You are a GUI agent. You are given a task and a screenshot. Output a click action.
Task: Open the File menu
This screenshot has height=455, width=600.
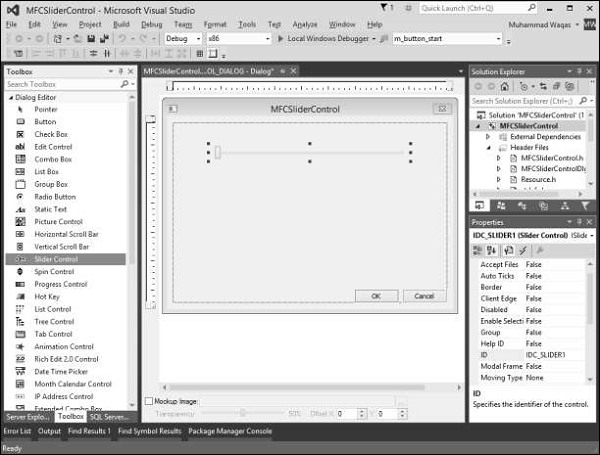coord(11,24)
